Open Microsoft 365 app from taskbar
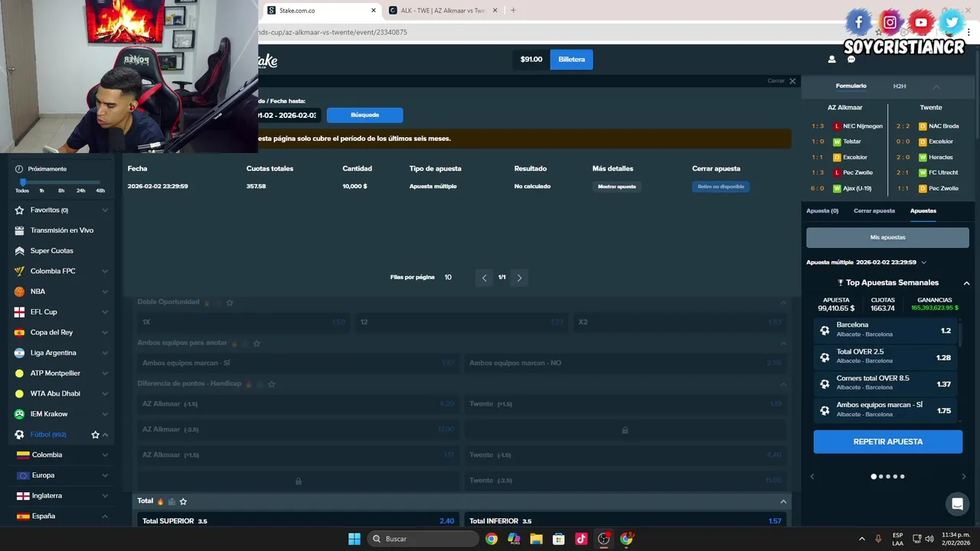Image resolution: width=980 pixels, height=551 pixels. (x=514, y=539)
